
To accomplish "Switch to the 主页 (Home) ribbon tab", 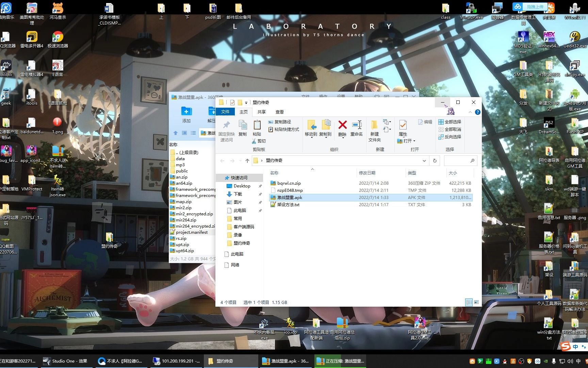I will pos(244,112).
